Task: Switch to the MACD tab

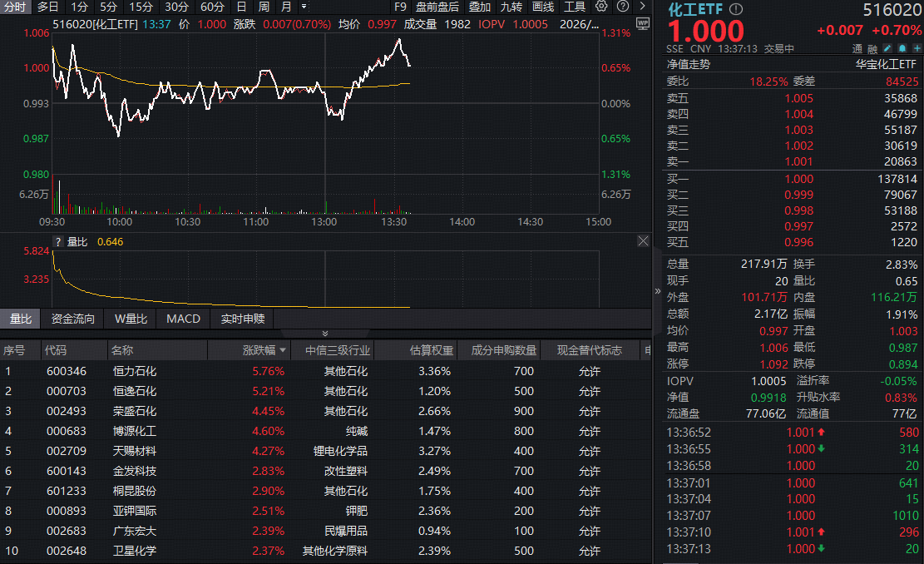Action: (x=183, y=318)
